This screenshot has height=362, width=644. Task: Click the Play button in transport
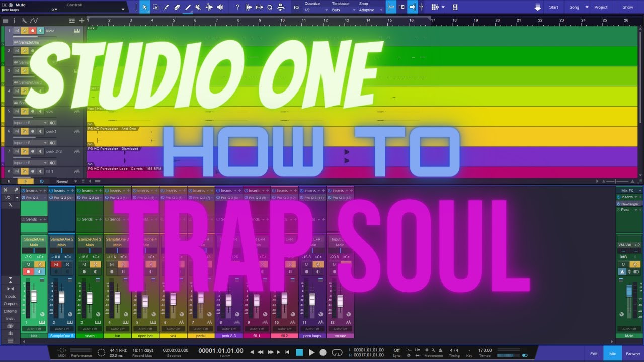coord(311,352)
